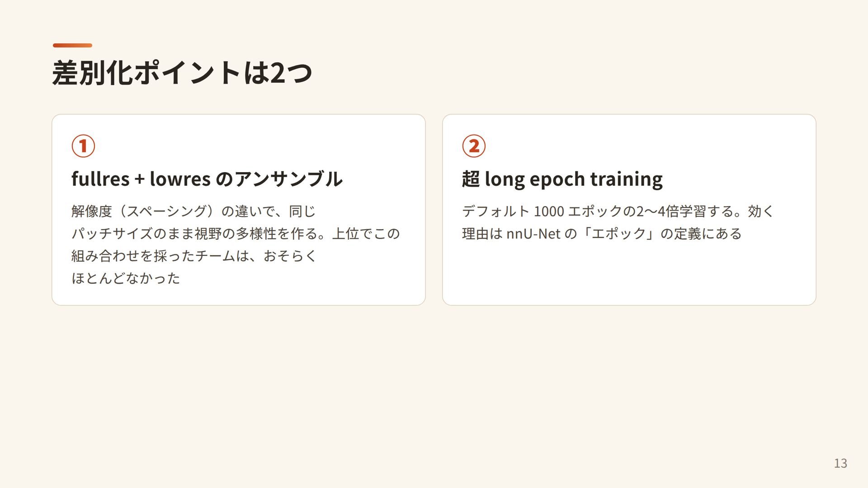This screenshot has width=868, height=488.
Task: Click the text nnU-Net in right card
Action: 533,234
